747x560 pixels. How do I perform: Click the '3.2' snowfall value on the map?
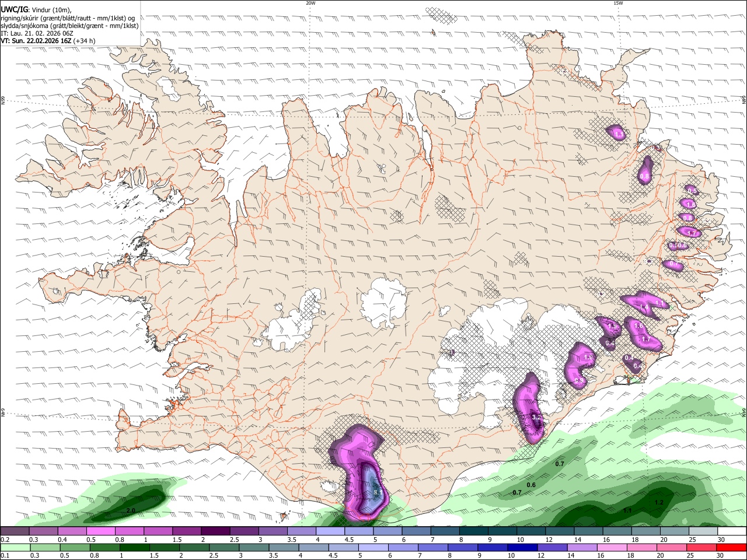tap(537, 418)
